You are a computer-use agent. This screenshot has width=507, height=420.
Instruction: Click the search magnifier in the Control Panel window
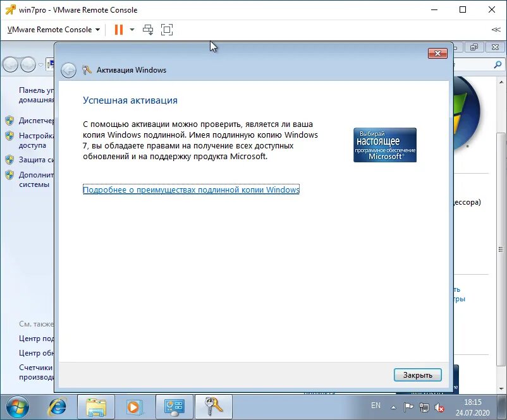pos(498,64)
